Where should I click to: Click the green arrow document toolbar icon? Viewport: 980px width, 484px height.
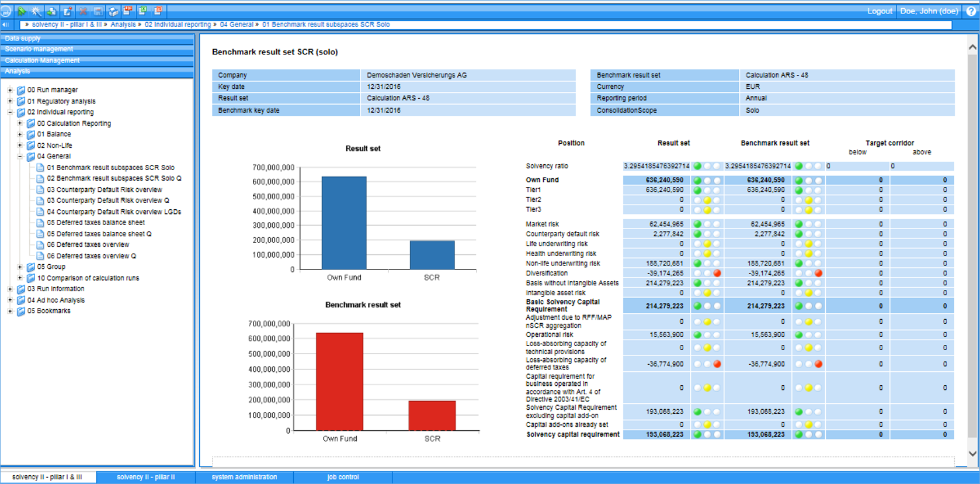tap(51, 11)
